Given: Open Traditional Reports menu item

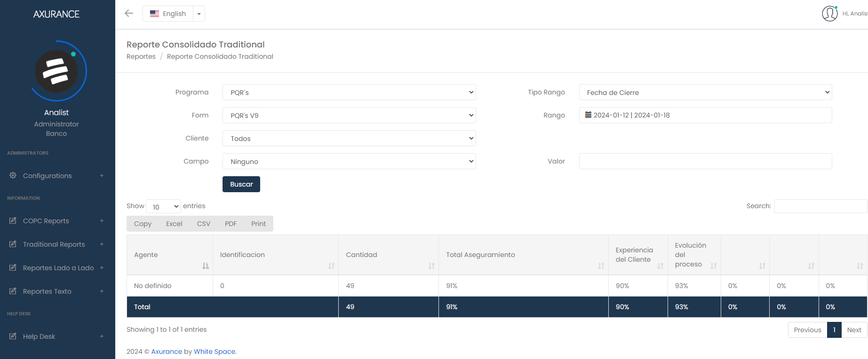Looking at the screenshot, I should click(x=54, y=244).
